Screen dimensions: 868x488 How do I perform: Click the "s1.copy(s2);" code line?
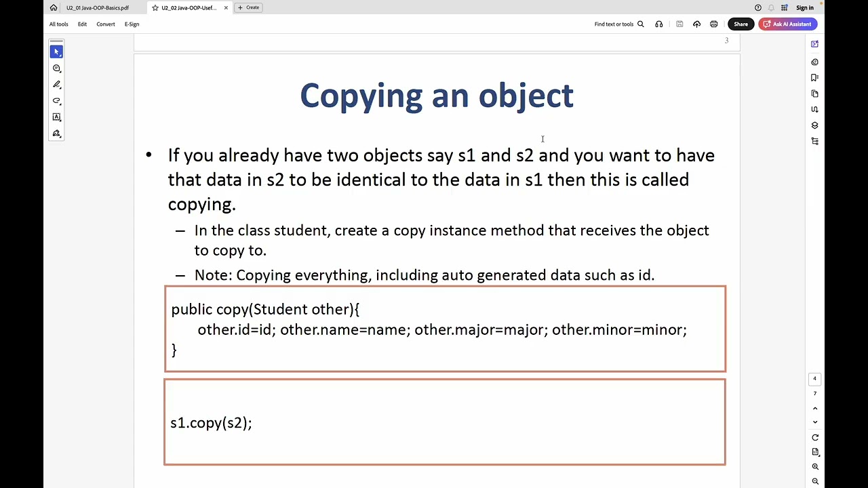click(211, 423)
